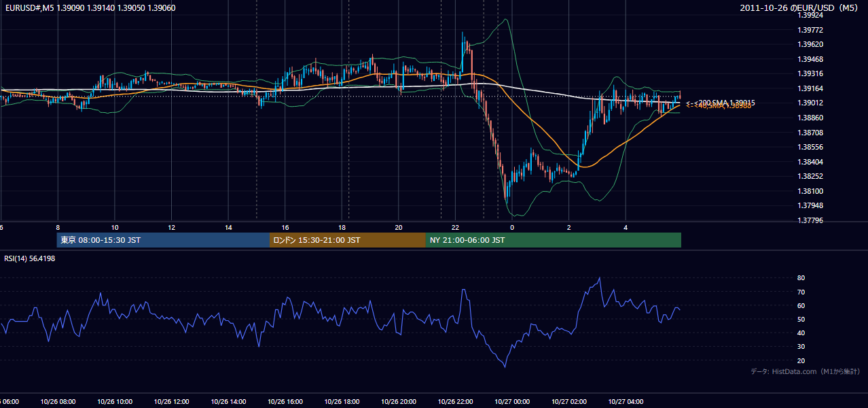Click price axis label 1.37796
Screen dimensions: 868x408
[810, 220]
